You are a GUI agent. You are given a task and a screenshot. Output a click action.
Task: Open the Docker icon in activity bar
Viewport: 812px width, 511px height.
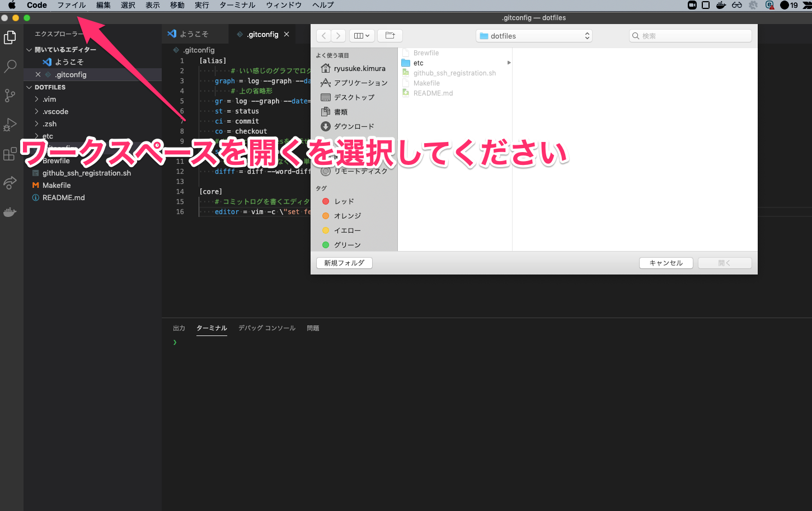[10, 212]
